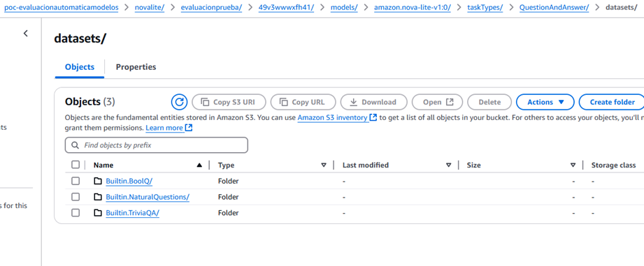The width and height of the screenshot is (644, 266).
Task: Click the folder icon beside Builtin.BoolQ/
Action: click(97, 181)
